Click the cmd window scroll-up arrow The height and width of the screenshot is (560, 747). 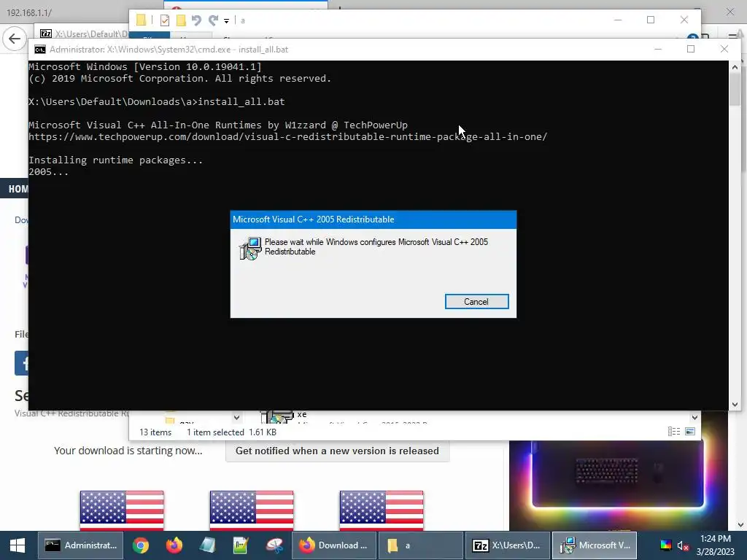[735, 67]
